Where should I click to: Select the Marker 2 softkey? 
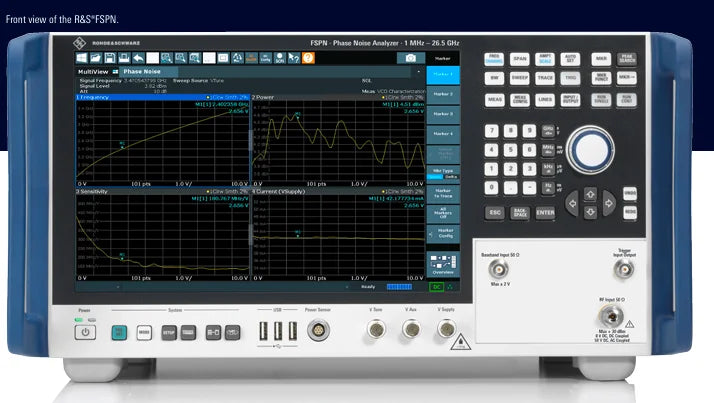(x=443, y=94)
